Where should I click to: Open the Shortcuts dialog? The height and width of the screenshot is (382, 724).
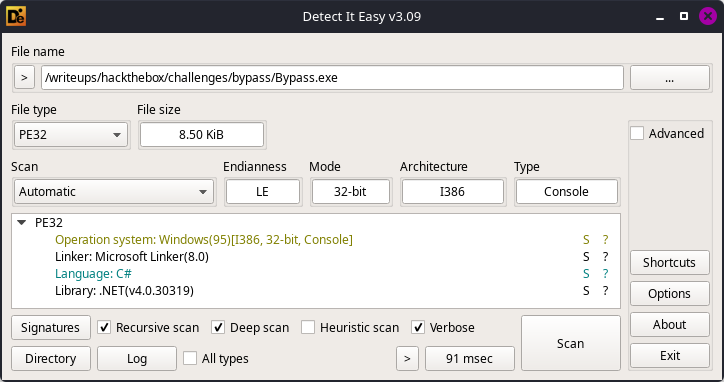pos(670,262)
